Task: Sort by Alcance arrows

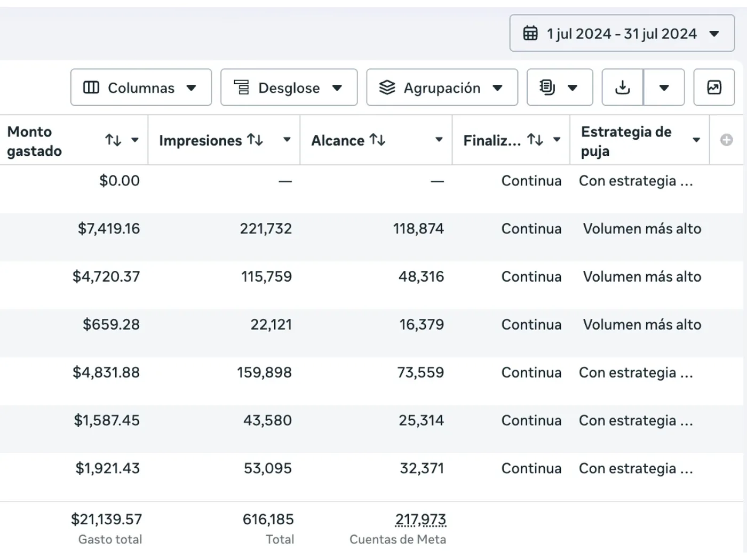Action: [378, 140]
